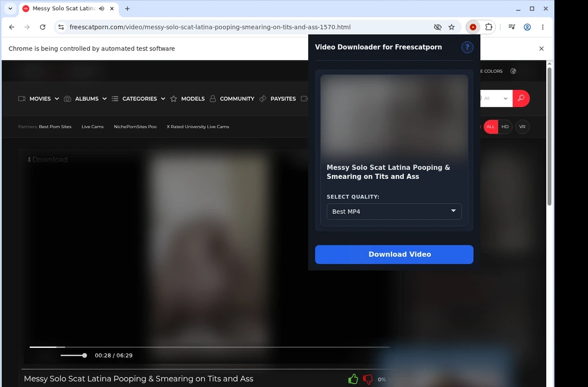This screenshot has width=588, height=387.
Task: Dislike the video with thumbs down
Action: 367,379
